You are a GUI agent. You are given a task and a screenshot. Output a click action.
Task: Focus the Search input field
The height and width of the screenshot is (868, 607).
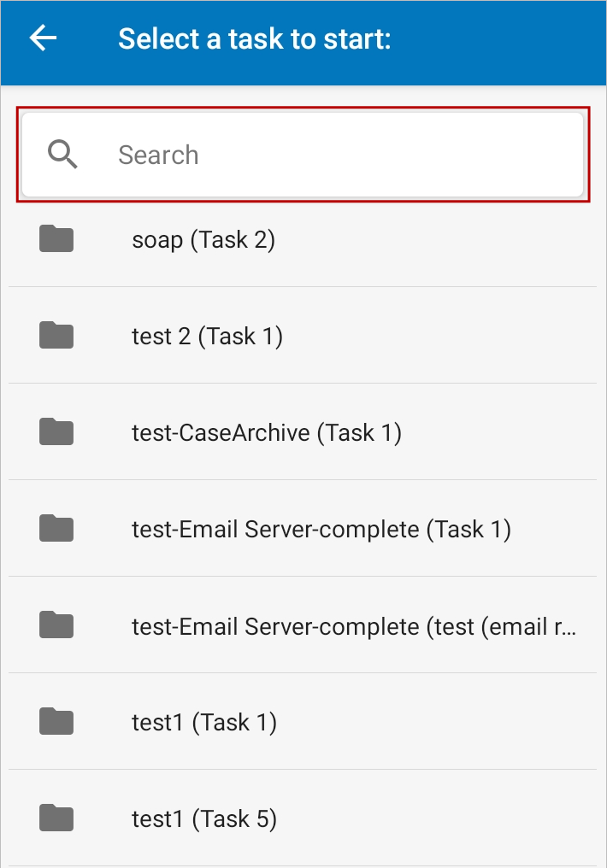(342, 155)
